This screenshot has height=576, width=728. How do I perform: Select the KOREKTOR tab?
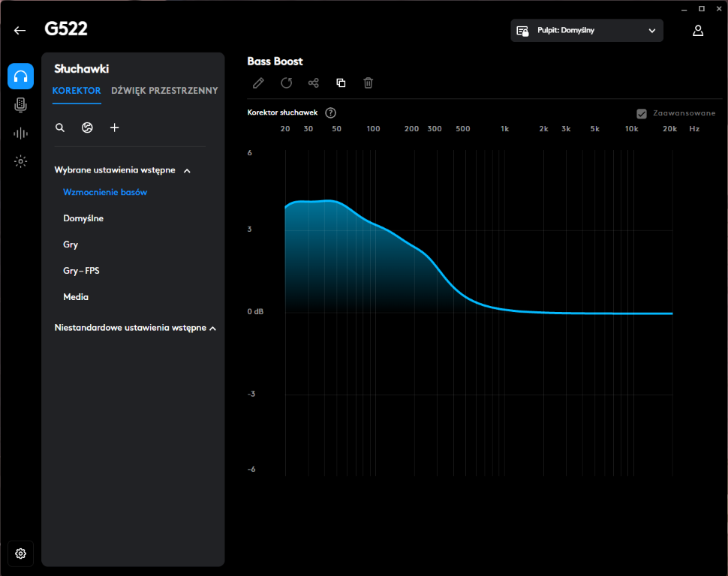[77, 90]
